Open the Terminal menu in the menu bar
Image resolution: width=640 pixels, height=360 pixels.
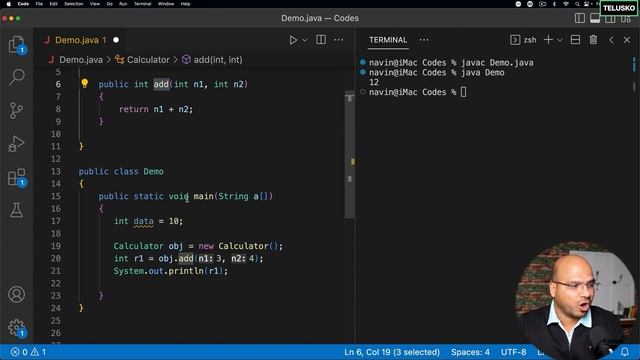tap(142, 4)
